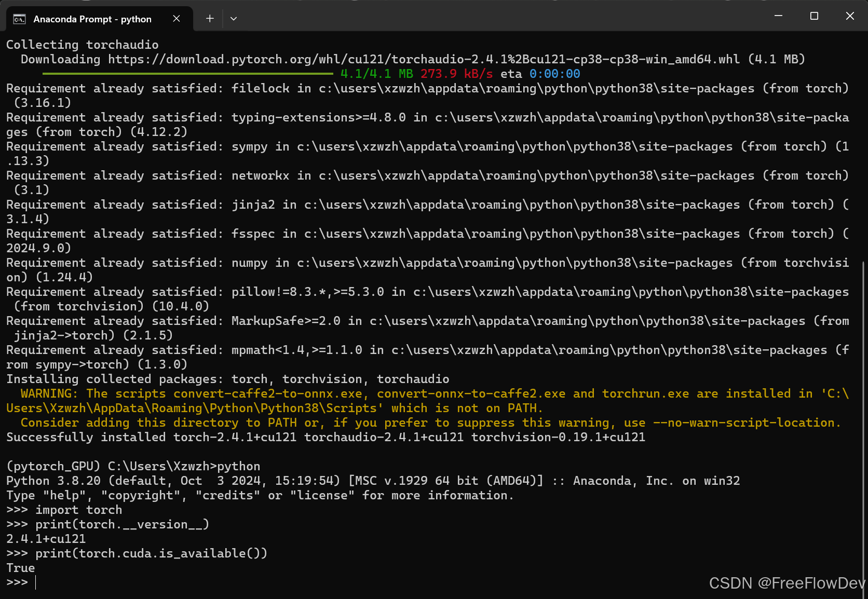Click the typing-extensions requirement line
Screen dimensions: 868x599
coord(428,125)
